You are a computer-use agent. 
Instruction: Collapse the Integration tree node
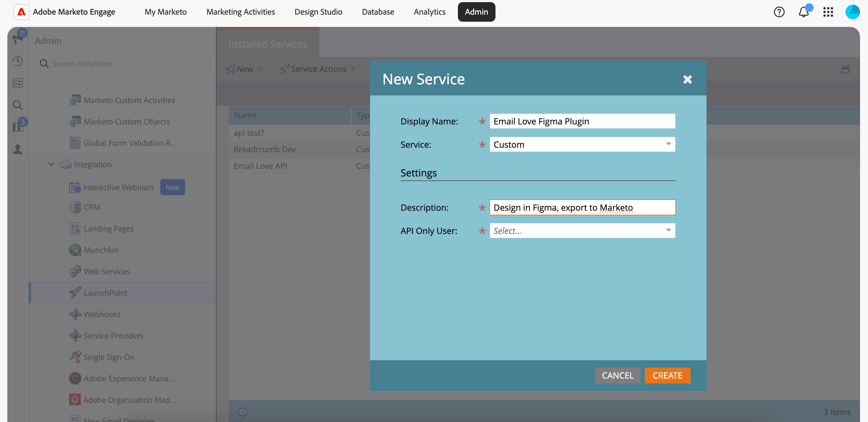pyautogui.click(x=51, y=164)
